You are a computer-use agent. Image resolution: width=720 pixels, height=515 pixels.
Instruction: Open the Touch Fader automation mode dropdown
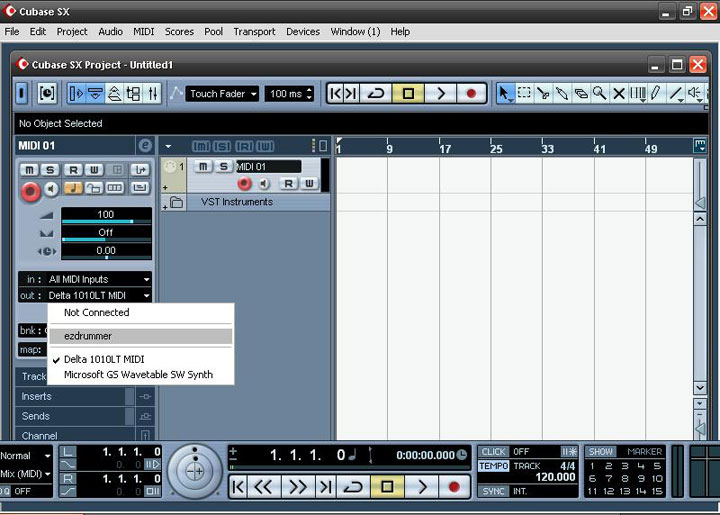coord(223,93)
